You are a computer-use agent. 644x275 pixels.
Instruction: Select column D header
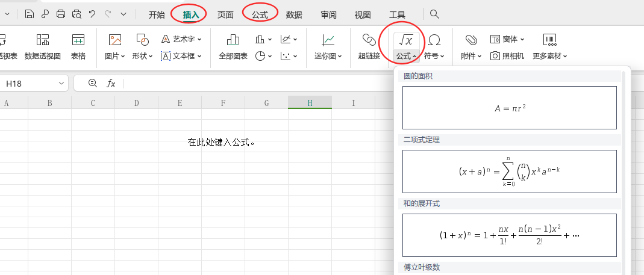pyautogui.click(x=136, y=103)
